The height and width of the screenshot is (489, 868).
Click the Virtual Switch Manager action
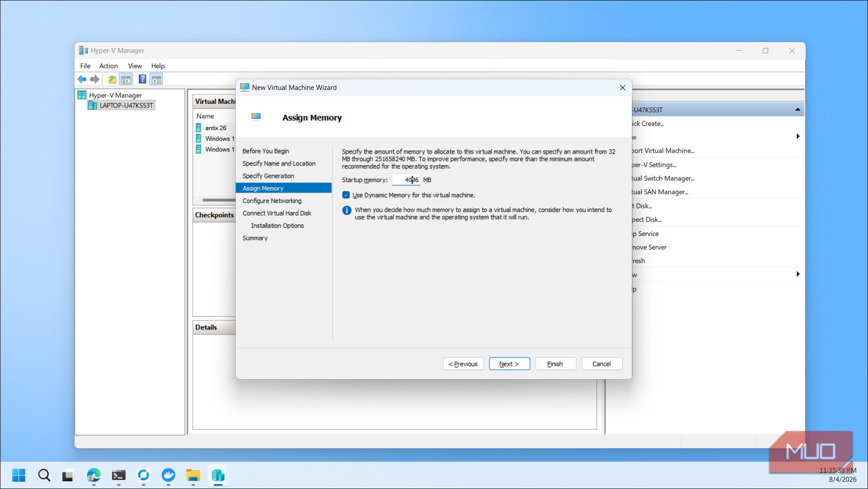click(x=663, y=179)
